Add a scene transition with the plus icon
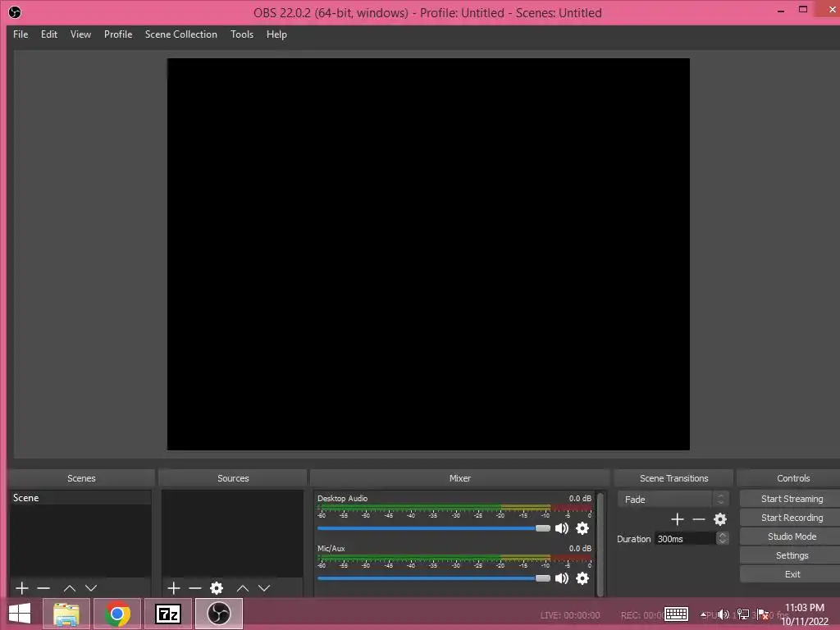 point(677,519)
